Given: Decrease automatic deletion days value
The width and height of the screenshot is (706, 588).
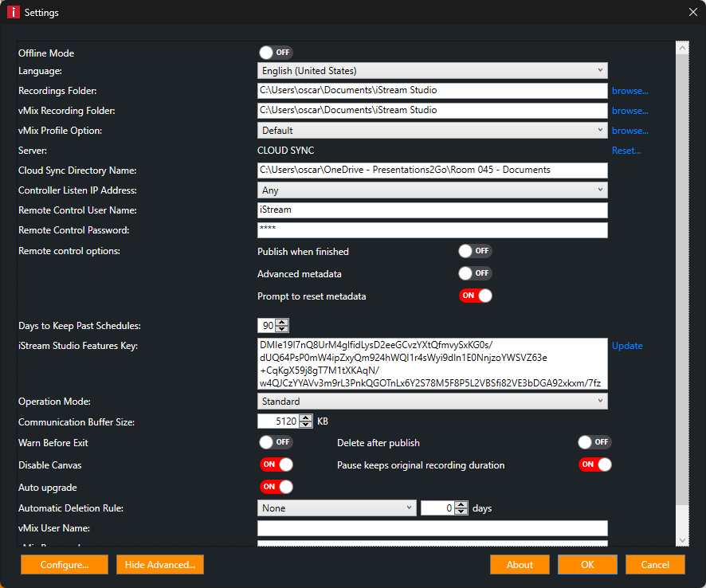Looking at the screenshot, I should (461, 512).
